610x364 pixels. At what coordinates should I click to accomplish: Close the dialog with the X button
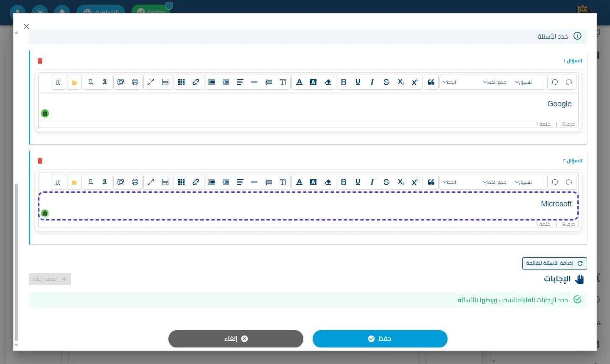coord(26,26)
